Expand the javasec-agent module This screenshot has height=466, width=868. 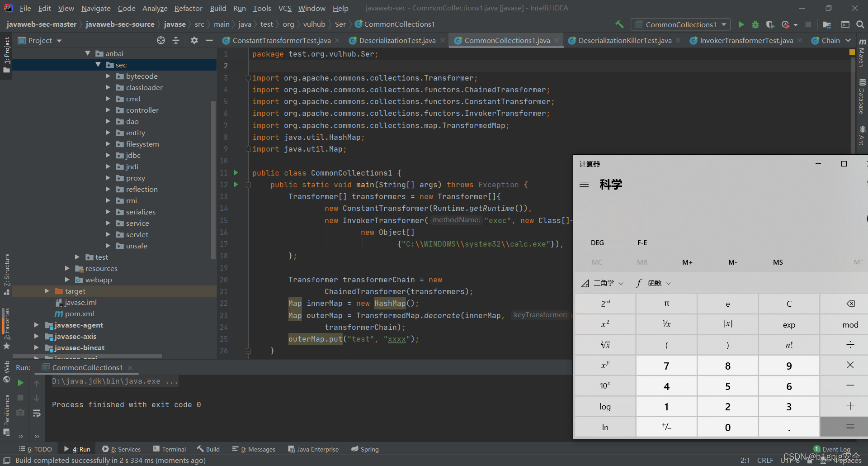[x=37, y=325]
